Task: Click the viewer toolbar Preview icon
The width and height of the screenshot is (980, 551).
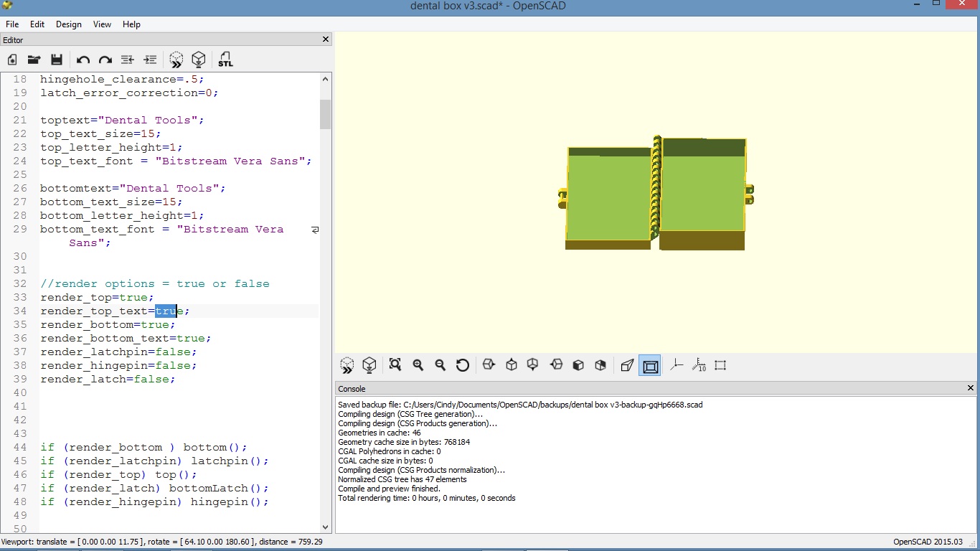Action: (347, 366)
